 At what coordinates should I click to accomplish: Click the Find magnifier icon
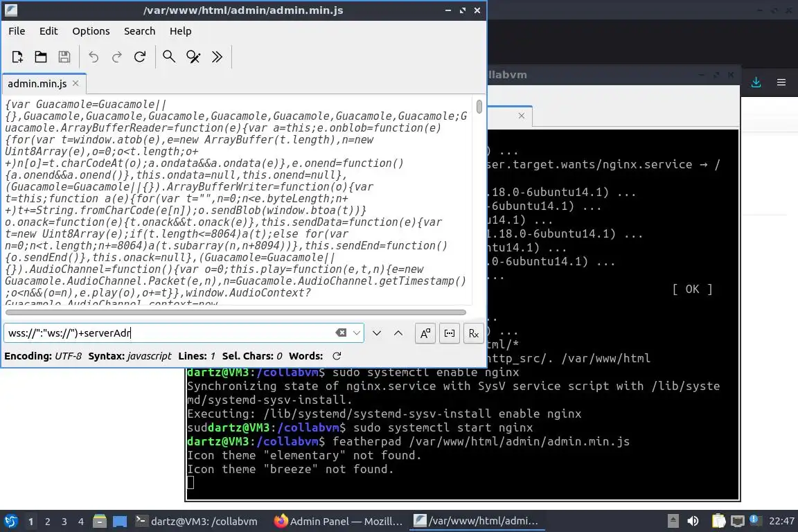(169, 57)
